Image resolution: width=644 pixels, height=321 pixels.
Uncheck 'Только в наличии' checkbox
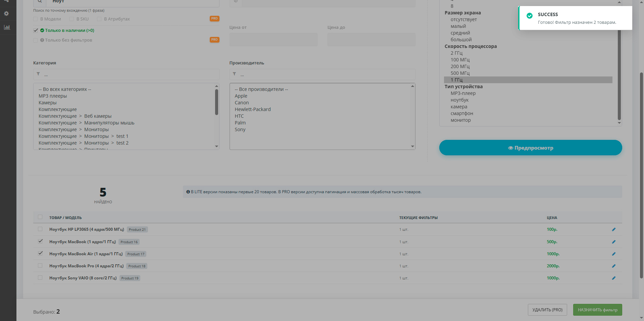coord(36,31)
